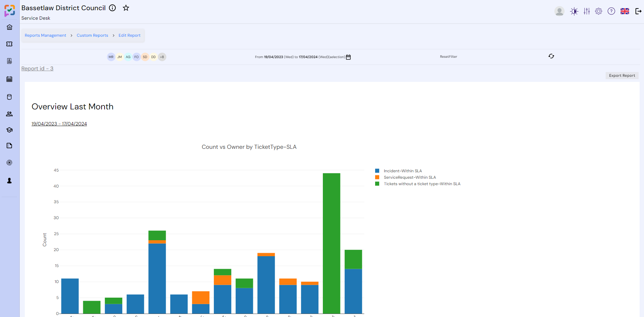Image resolution: width=644 pixels, height=317 pixels.
Task: Open the Assets database icon in the sidebar
Action: (9, 97)
